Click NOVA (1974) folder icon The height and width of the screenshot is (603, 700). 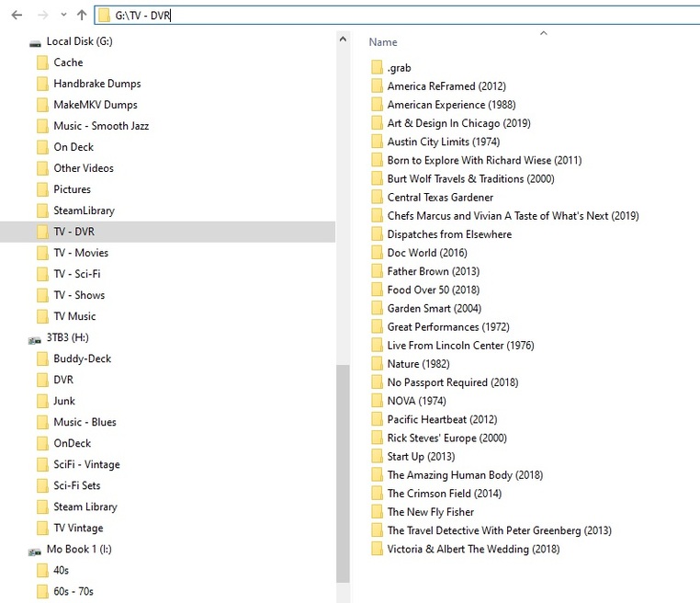[x=378, y=401]
